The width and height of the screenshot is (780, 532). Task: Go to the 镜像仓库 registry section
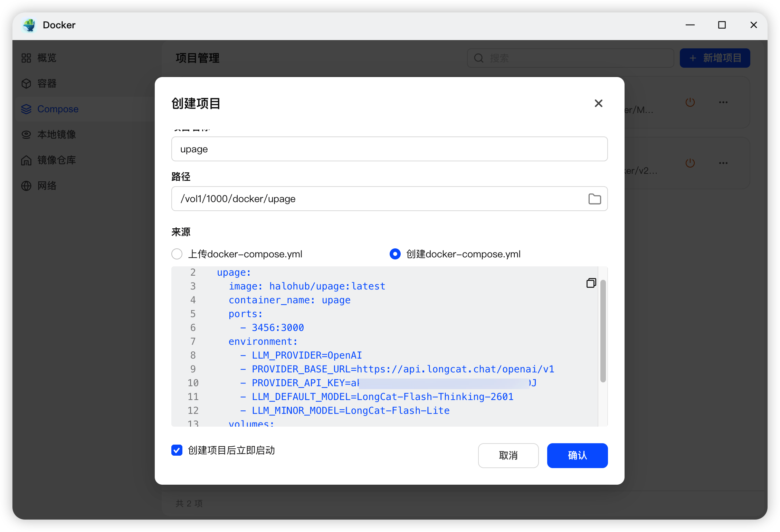(56, 160)
